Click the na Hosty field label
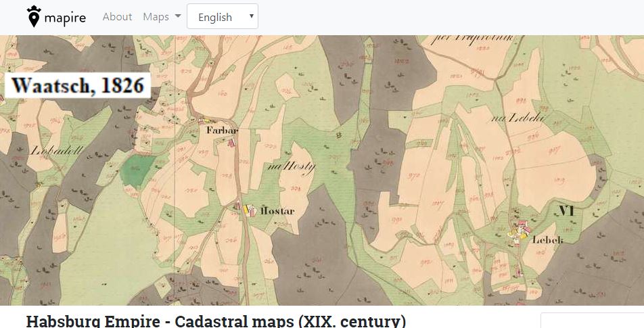This screenshot has width=644, height=328. coord(291,166)
